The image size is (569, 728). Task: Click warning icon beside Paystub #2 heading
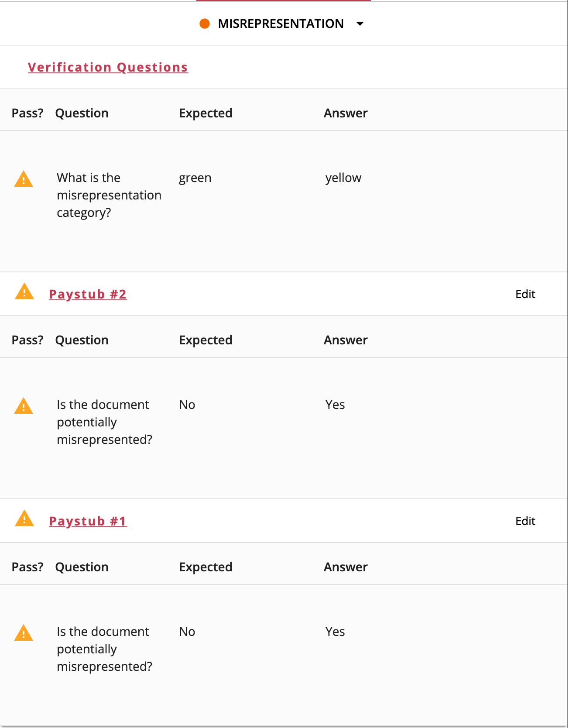click(24, 292)
